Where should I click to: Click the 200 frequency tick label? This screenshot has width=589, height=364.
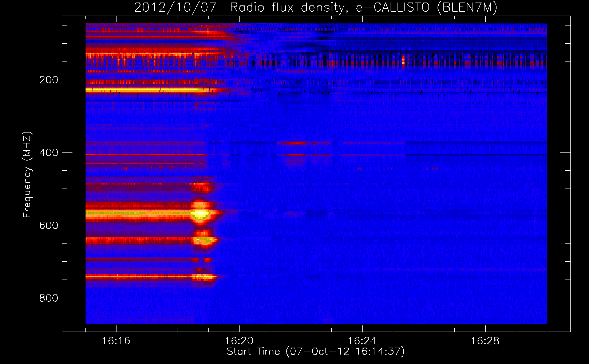49,80
